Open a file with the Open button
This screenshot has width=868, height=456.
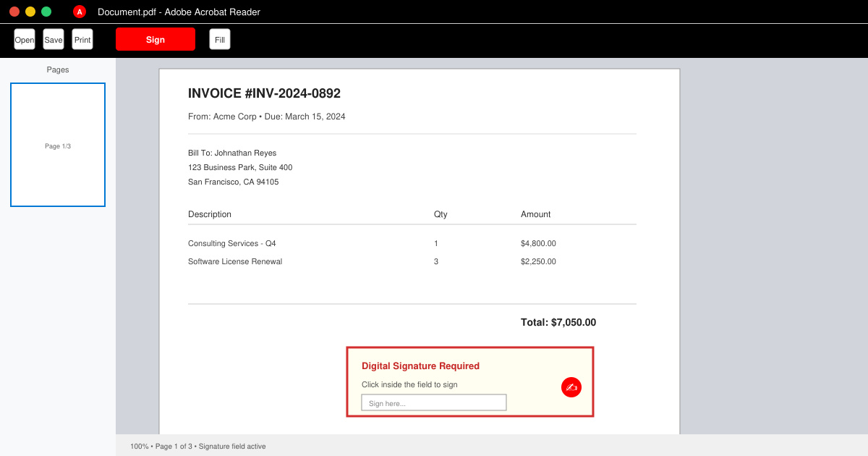click(25, 40)
